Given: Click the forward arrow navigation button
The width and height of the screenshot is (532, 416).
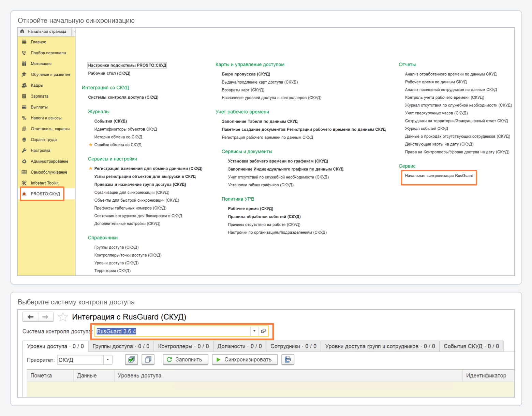Looking at the screenshot, I should coord(45,317).
